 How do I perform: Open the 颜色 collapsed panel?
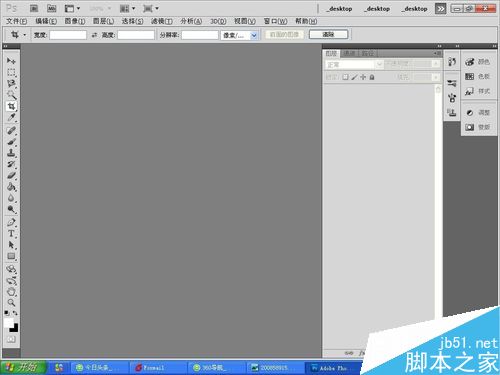click(x=477, y=62)
